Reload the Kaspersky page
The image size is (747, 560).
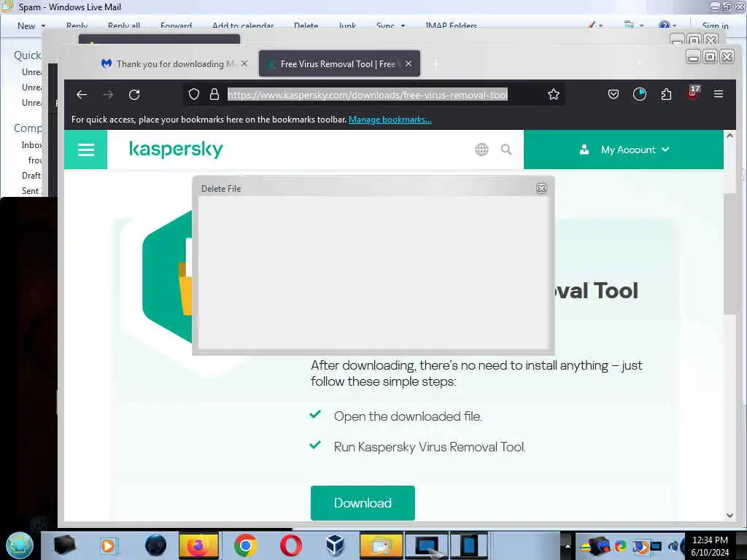coord(134,94)
